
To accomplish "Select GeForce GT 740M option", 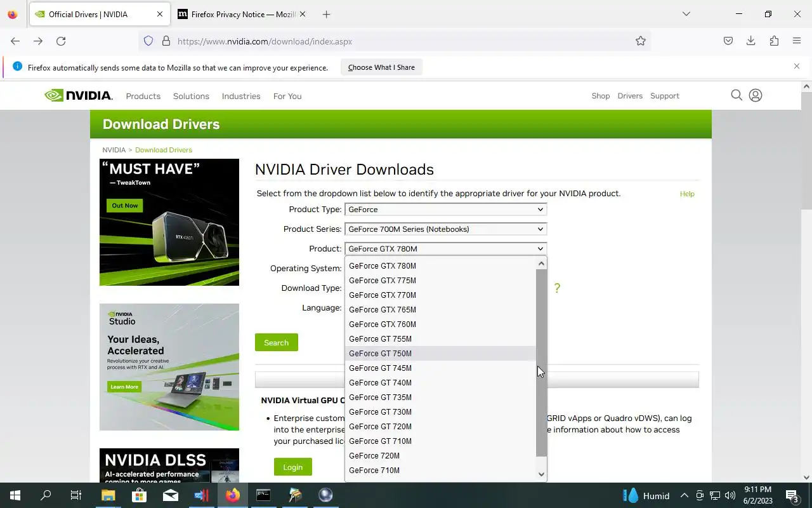I will click(x=440, y=383).
